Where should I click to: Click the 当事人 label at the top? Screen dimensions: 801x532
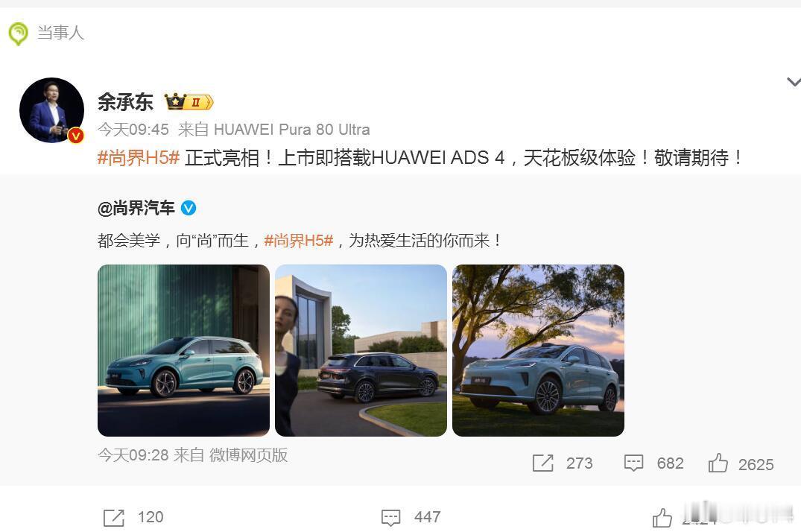(x=60, y=33)
